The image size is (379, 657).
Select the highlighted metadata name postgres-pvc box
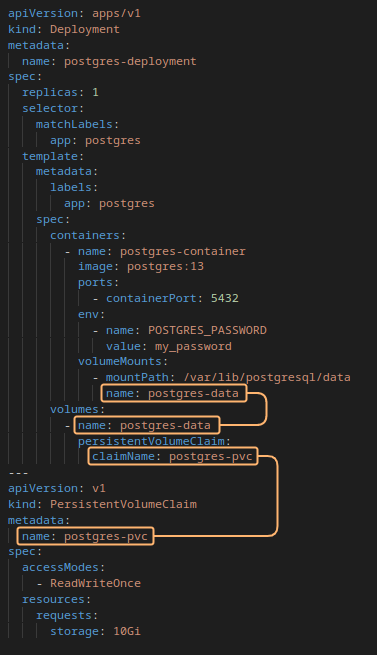coord(85,536)
